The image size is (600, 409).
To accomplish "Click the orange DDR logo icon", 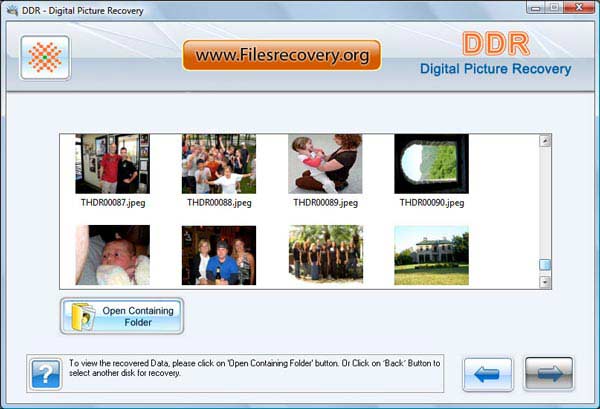I will pyautogui.click(x=45, y=58).
